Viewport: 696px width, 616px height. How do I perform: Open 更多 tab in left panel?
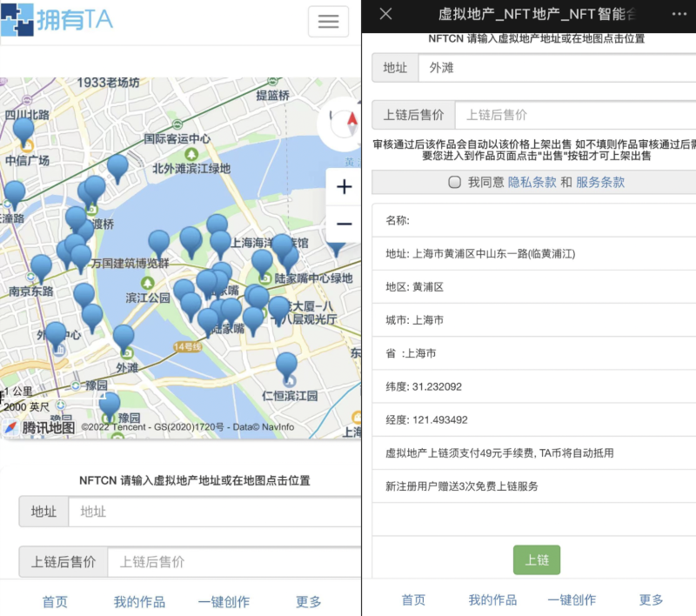pyautogui.click(x=309, y=602)
